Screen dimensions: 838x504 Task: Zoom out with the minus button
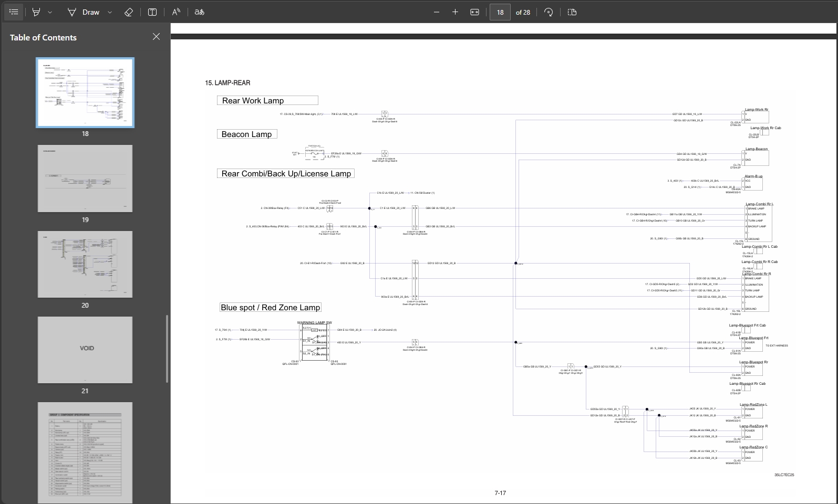437,12
